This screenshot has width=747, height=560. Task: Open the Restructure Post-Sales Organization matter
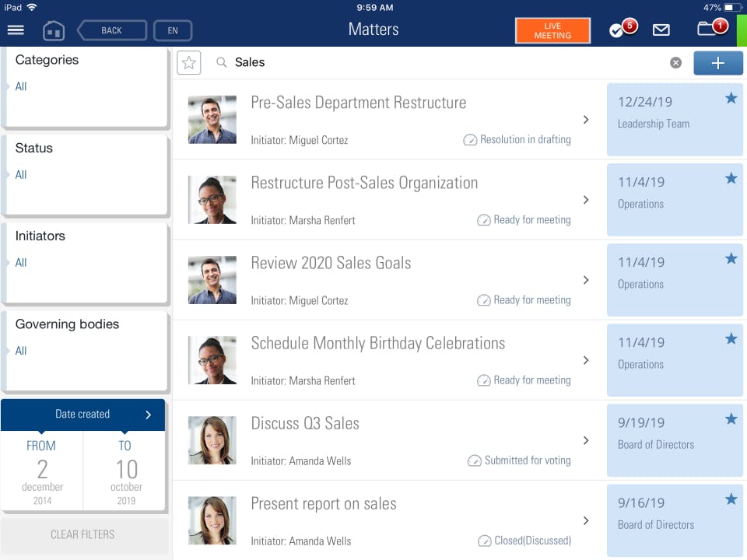point(389,200)
